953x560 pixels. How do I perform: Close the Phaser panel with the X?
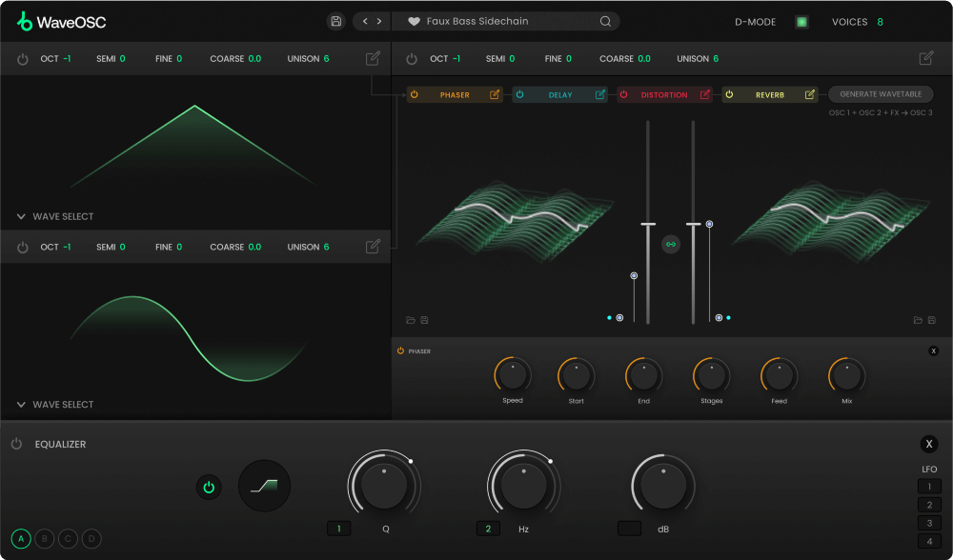tap(933, 350)
